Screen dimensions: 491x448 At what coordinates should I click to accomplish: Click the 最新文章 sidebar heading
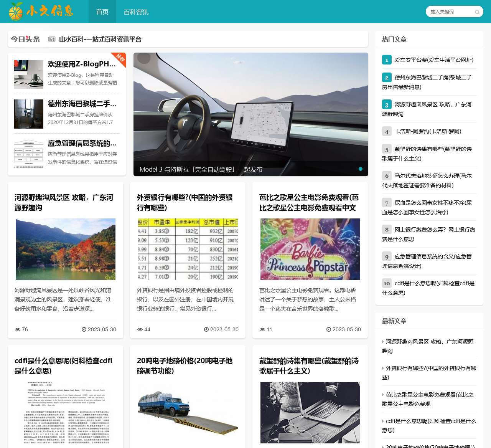click(394, 321)
